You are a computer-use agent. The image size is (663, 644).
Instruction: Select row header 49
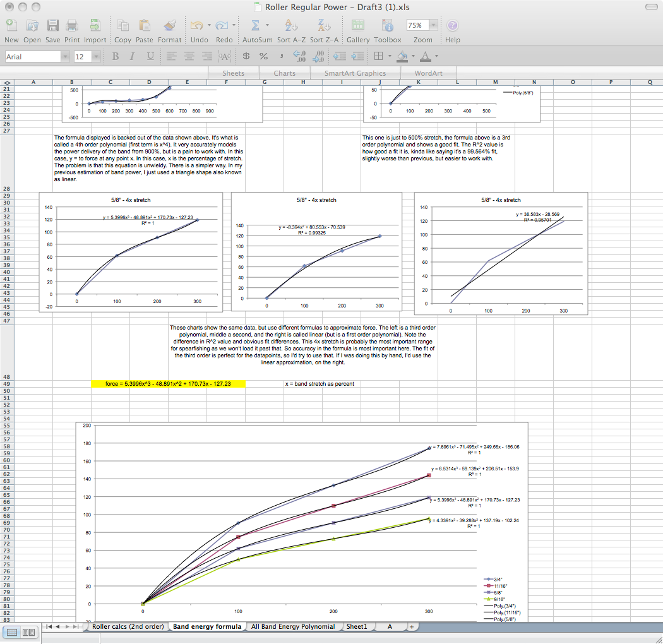[x=7, y=384]
